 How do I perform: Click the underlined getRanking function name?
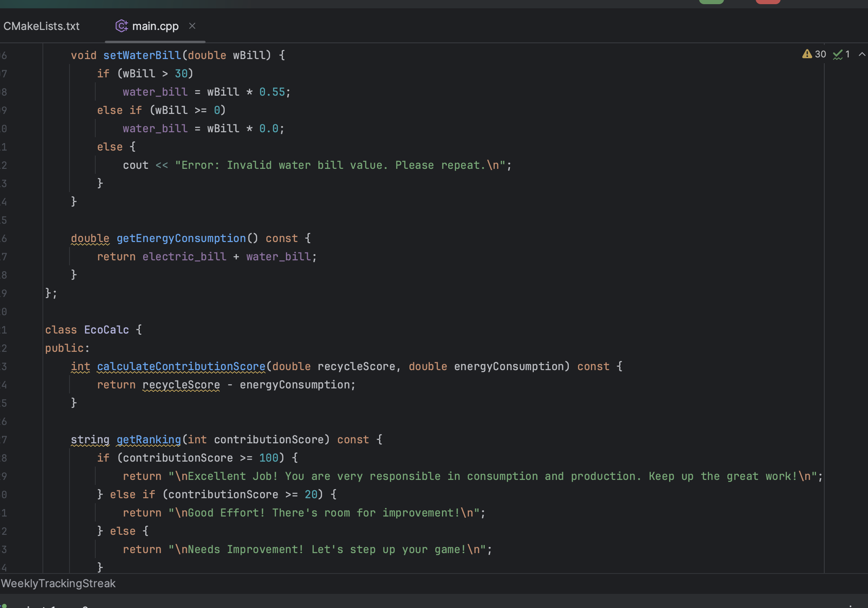pos(148,439)
